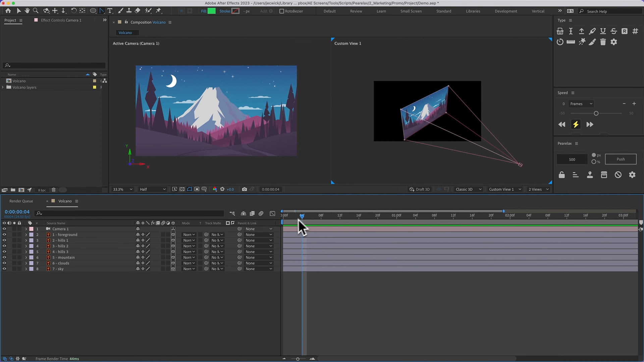This screenshot has width=644, height=362.
Task: Hide the 5 - mountain layer
Action: (x=4, y=257)
